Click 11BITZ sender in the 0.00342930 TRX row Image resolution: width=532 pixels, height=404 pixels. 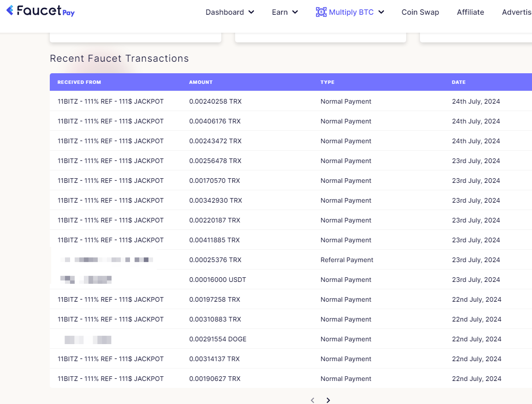point(110,200)
